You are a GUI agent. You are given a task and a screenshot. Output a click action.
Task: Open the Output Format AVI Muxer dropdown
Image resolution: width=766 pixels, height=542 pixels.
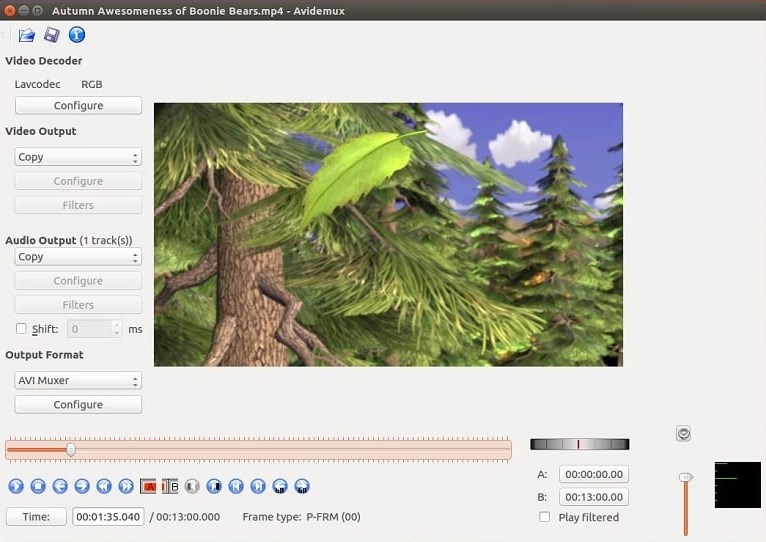click(x=78, y=380)
